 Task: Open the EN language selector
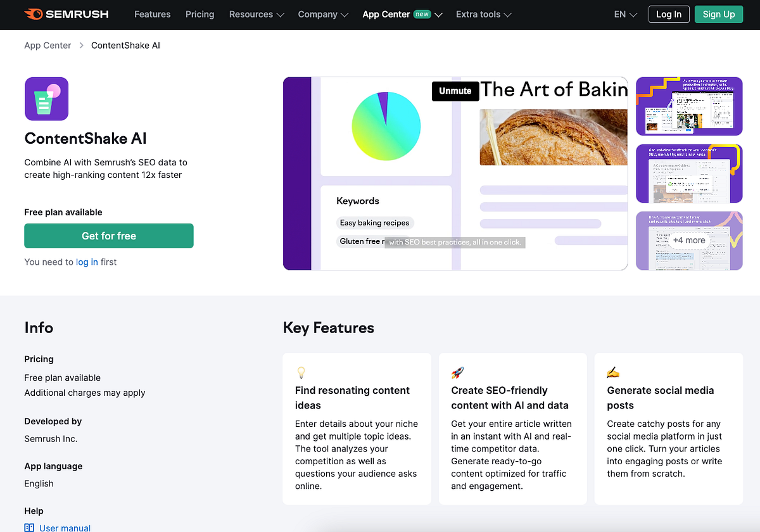pos(624,14)
